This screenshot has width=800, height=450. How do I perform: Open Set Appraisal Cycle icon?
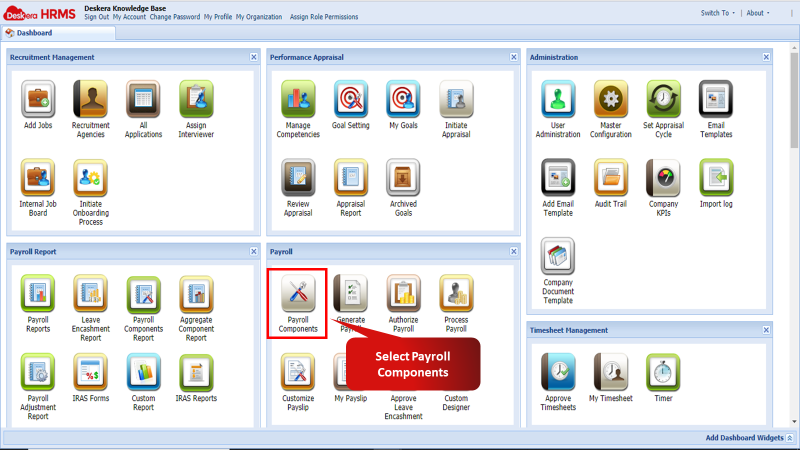pyautogui.click(x=663, y=98)
